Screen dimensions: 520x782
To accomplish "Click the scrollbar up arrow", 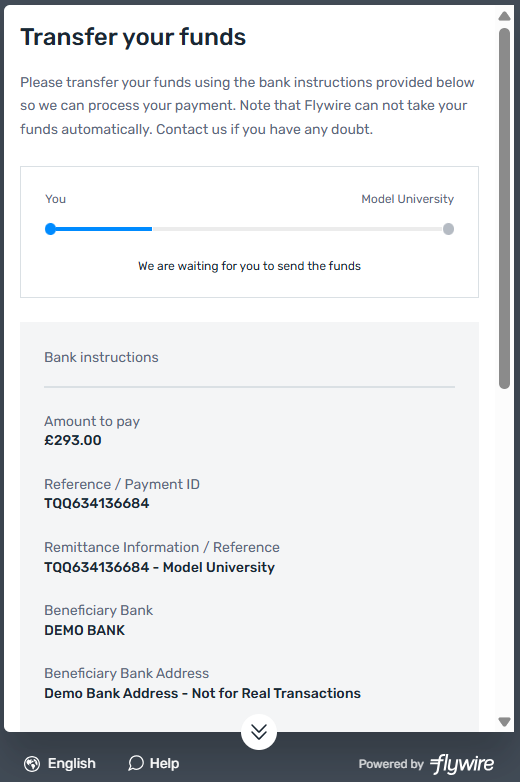I will 505,16.
